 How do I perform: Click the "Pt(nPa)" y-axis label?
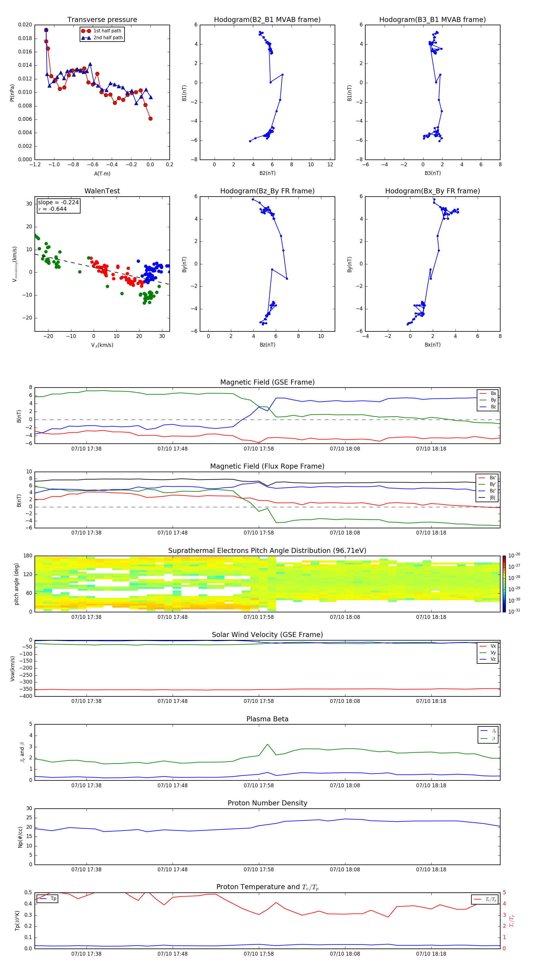(x=12, y=93)
